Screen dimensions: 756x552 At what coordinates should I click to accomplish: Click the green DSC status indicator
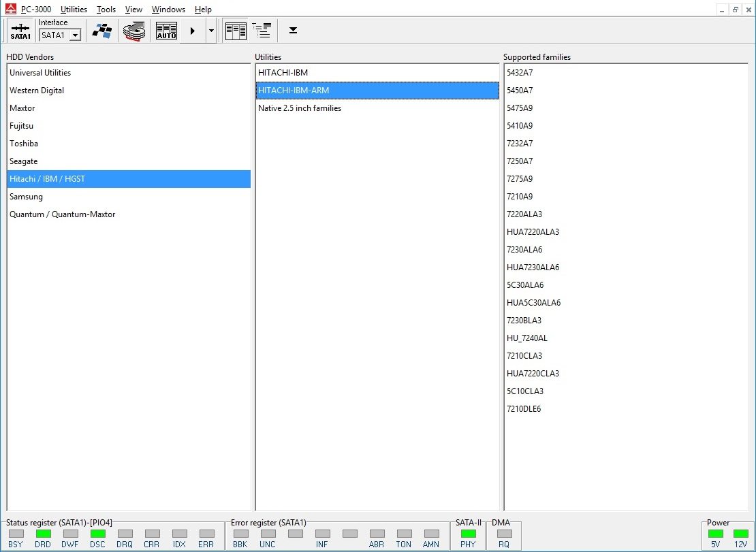(x=97, y=534)
